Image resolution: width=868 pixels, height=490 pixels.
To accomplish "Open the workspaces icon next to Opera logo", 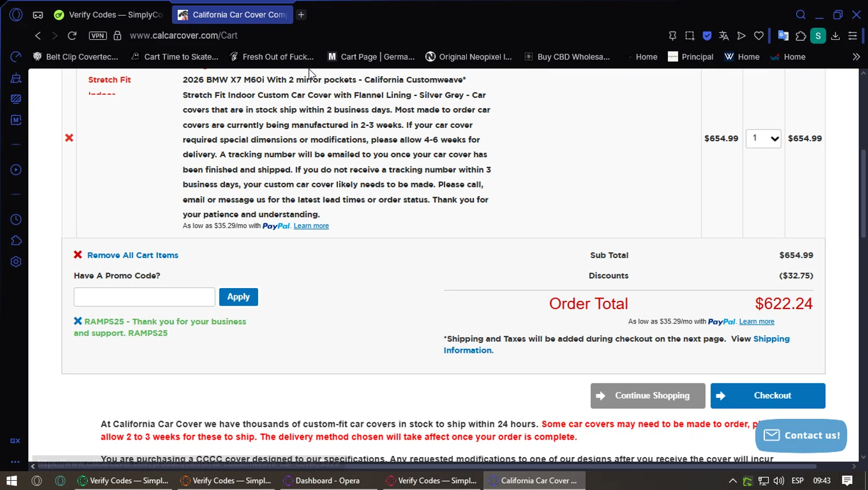I will coord(38,15).
